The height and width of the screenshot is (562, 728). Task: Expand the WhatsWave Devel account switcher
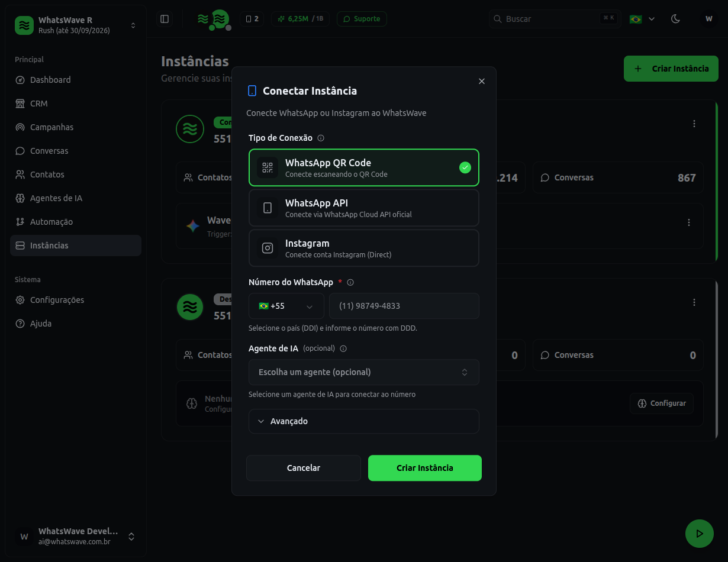point(76,537)
